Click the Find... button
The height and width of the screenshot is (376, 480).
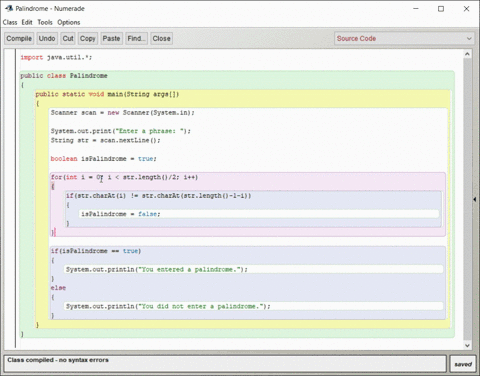click(136, 39)
